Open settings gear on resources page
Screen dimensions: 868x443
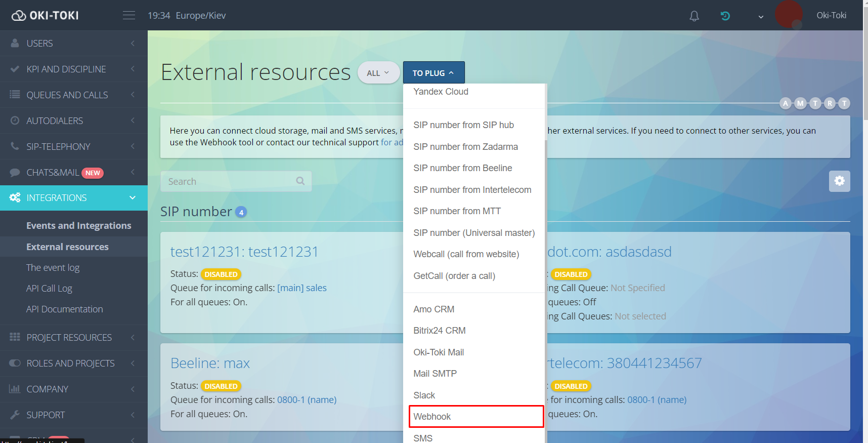pyautogui.click(x=839, y=181)
